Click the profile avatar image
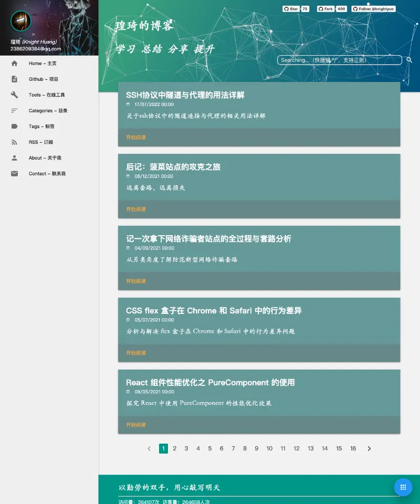Image resolution: width=420 pixels, height=504 pixels. (x=21, y=21)
